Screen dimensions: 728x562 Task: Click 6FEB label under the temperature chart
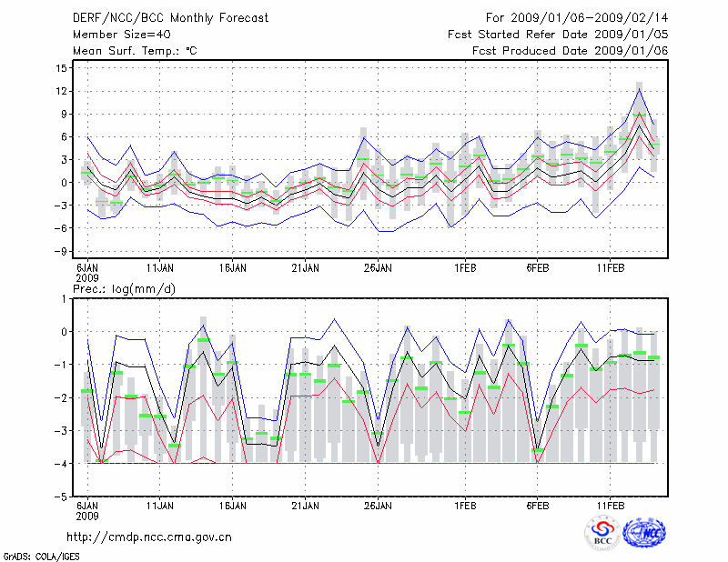(x=537, y=268)
